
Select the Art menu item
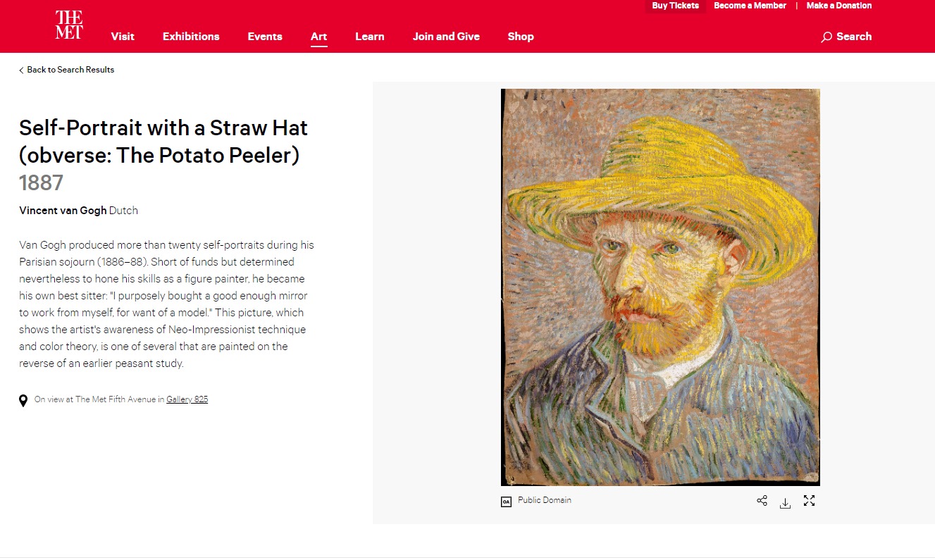coord(318,37)
